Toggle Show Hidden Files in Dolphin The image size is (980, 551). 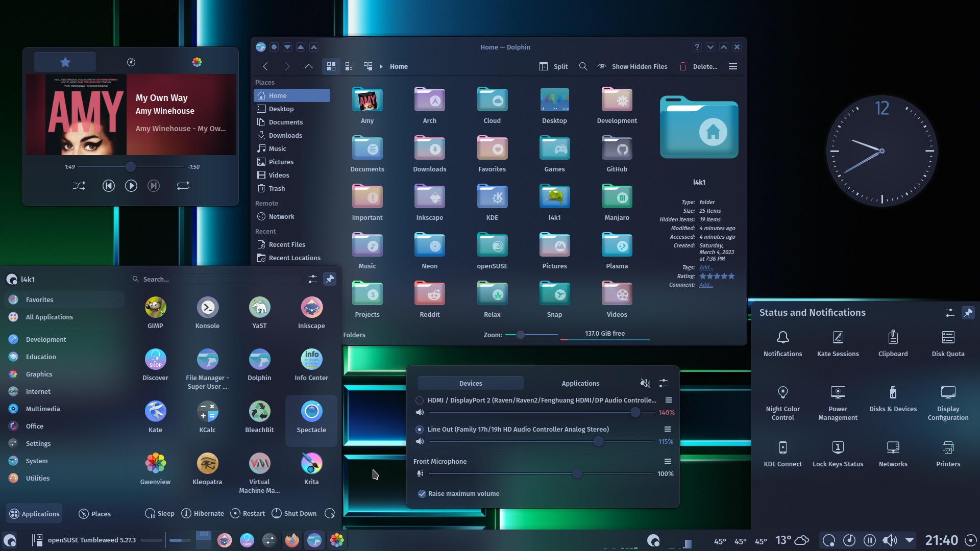coord(632,66)
